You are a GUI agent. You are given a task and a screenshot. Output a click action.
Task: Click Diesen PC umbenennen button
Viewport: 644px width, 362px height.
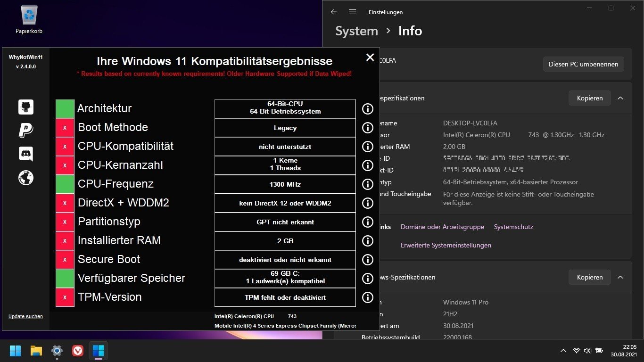[583, 64]
